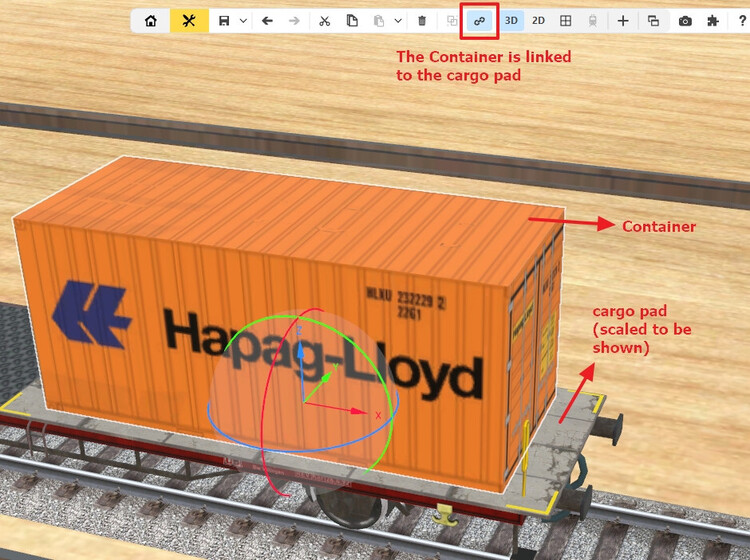
Task: Paste from clipboard icon
Action: point(379,21)
